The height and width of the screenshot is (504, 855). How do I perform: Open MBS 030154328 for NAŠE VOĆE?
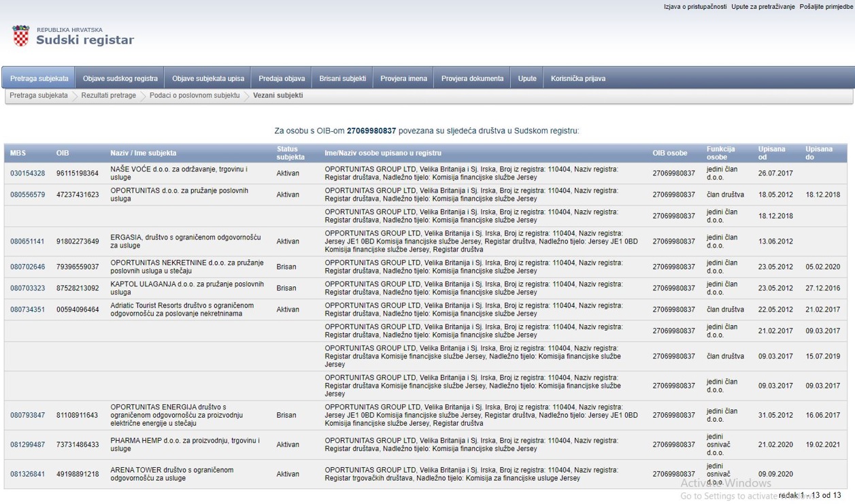(27, 173)
